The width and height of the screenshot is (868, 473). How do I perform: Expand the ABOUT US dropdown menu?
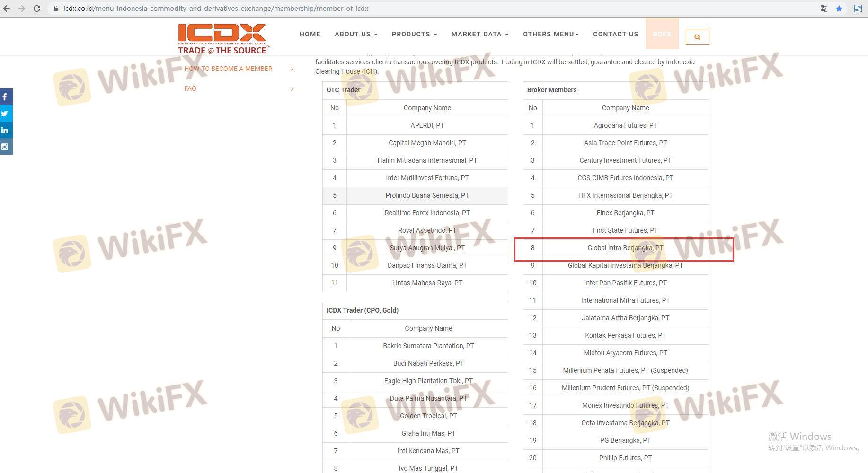click(355, 34)
